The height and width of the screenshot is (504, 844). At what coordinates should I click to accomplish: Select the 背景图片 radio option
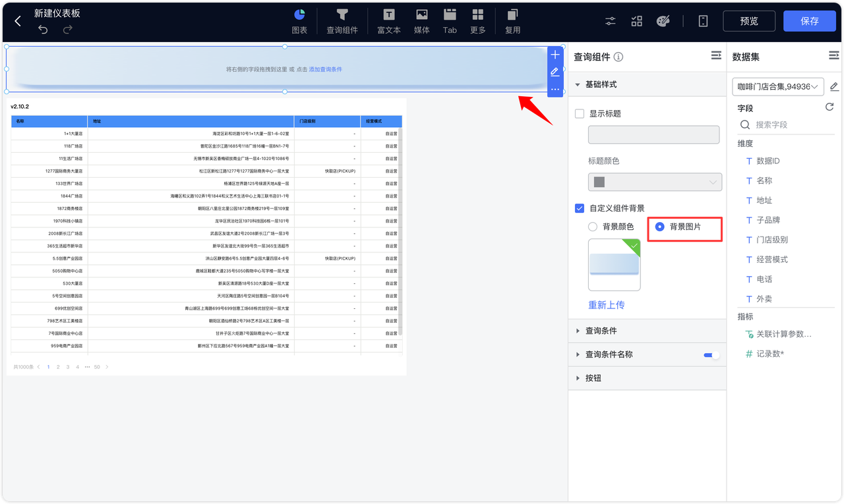pos(660,227)
